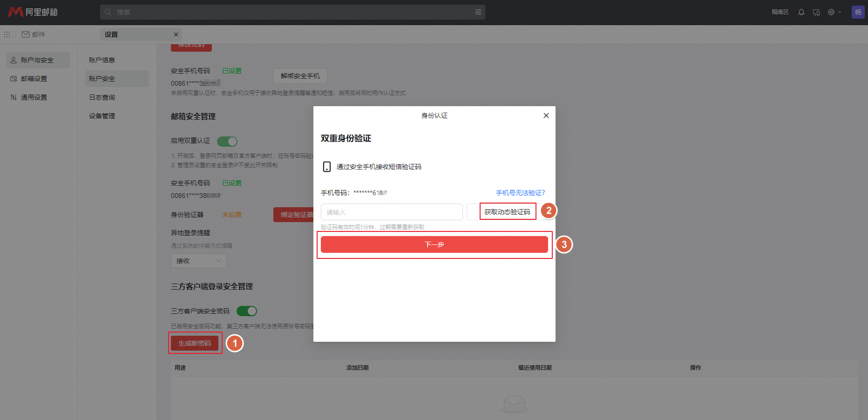
Task: Close the Settings tab
Action: pyautogui.click(x=176, y=34)
